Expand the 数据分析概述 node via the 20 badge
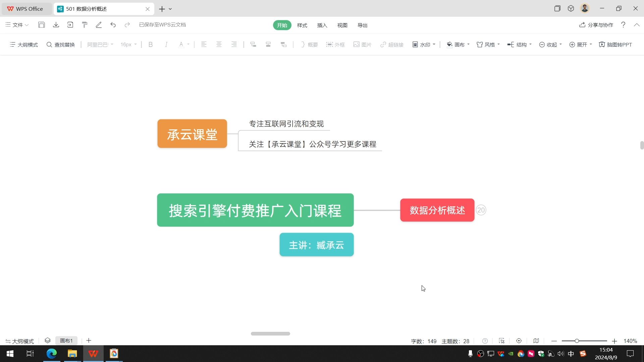Viewport: 644px width, 362px height. coord(481,210)
